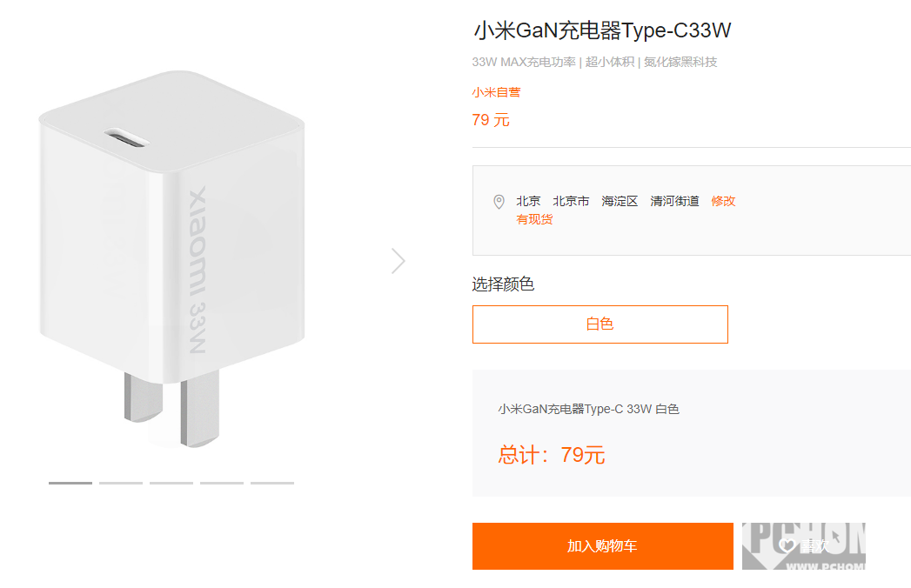Click the 有现货 stock status label

(x=534, y=219)
